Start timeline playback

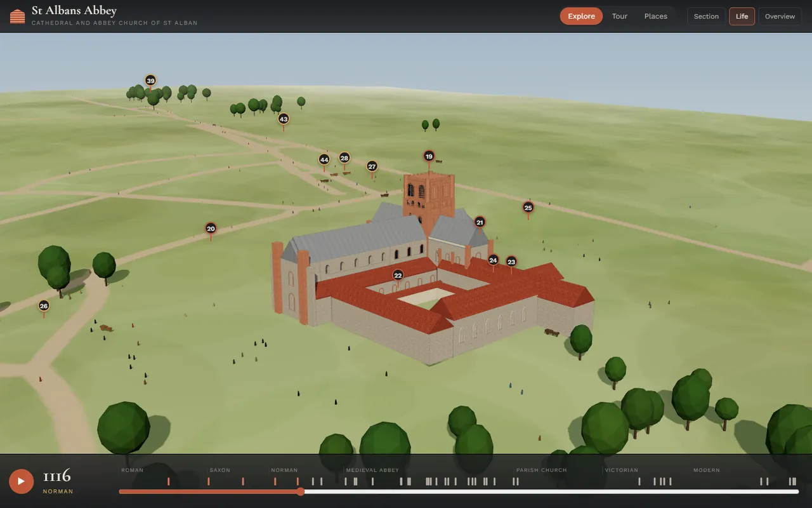(x=21, y=481)
